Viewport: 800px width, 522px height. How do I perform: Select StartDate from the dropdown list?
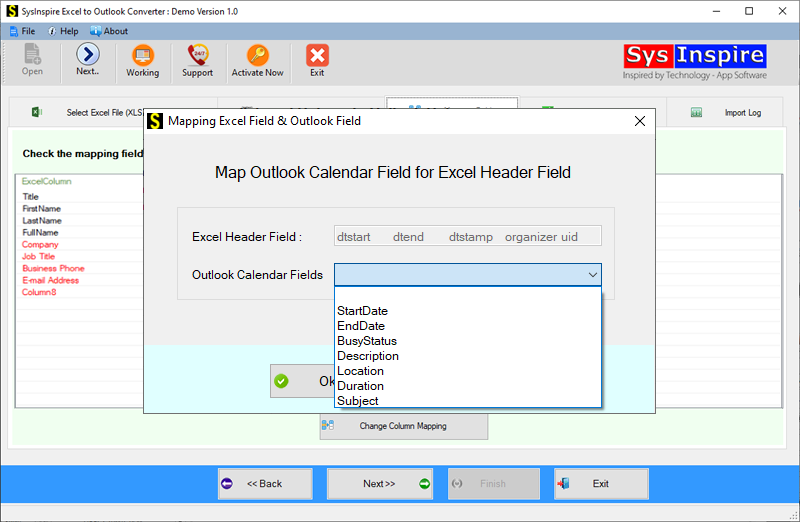467,311
